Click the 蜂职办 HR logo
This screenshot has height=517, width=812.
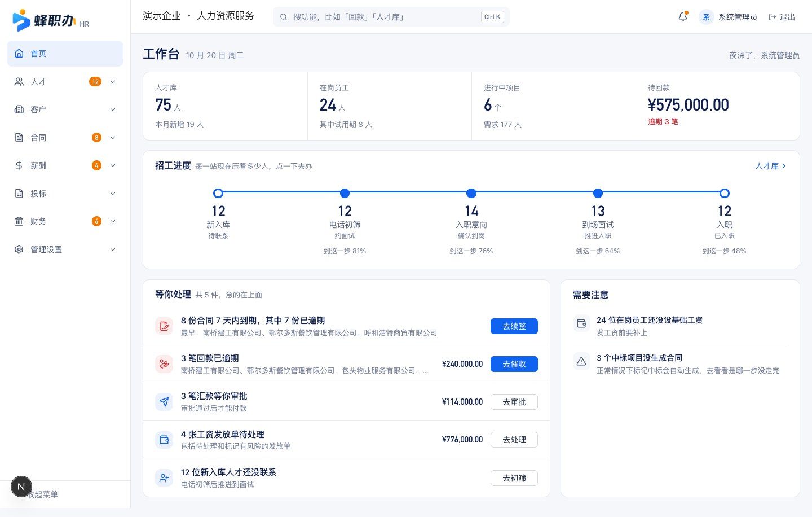point(51,20)
